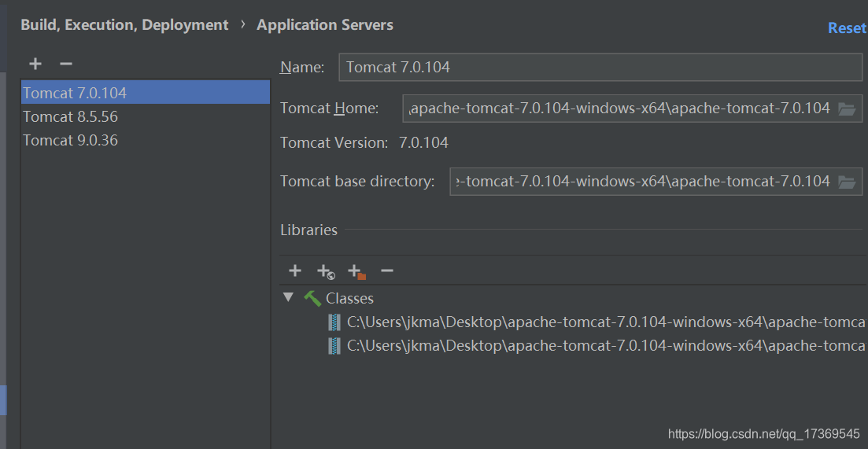Add library from URL (globe plus)
Screen dimensions: 868x449
tap(326, 271)
